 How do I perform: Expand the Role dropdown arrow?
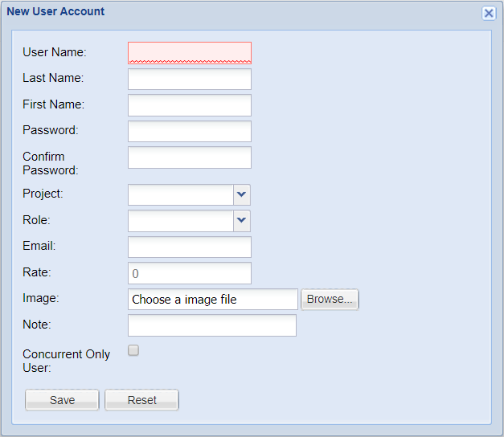click(x=242, y=221)
